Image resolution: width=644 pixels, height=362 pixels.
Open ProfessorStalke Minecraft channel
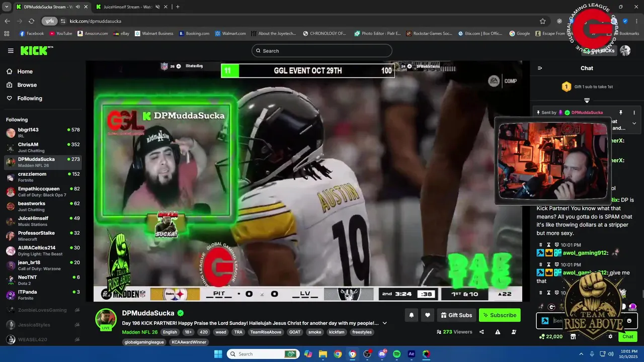point(43,236)
